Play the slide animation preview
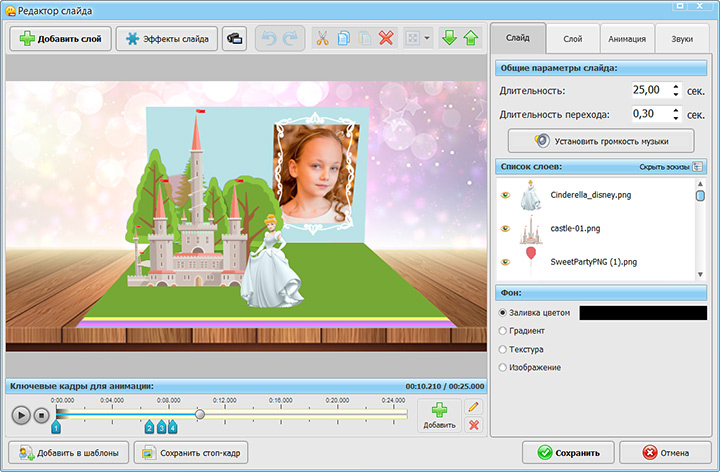720x472 pixels. [x=21, y=416]
